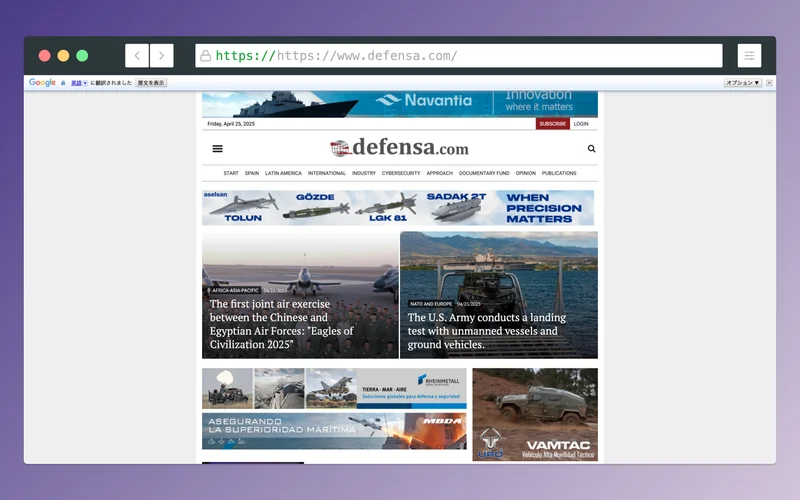800x500 pixels.
Task: Open the translate language dropdown
Action: click(x=79, y=83)
